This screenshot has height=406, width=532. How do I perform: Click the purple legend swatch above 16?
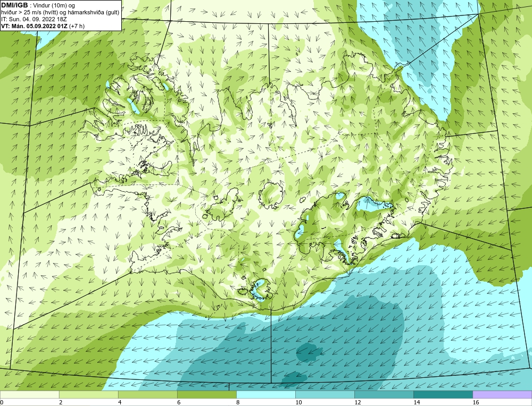(502, 394)
